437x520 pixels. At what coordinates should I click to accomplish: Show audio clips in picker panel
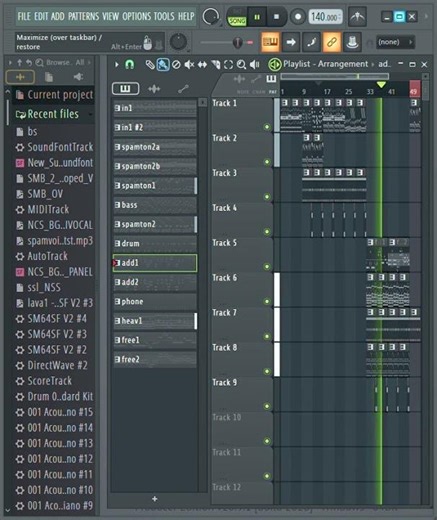pyautogui.click(x=154, y=89)
